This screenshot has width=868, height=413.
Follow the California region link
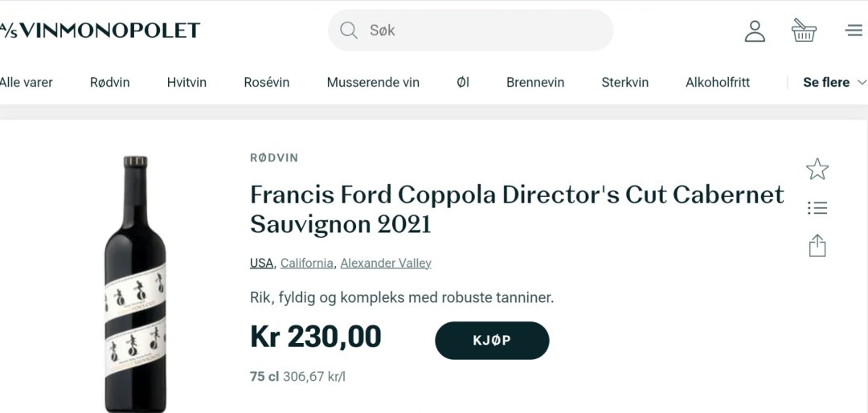click(x=307, y=263)
